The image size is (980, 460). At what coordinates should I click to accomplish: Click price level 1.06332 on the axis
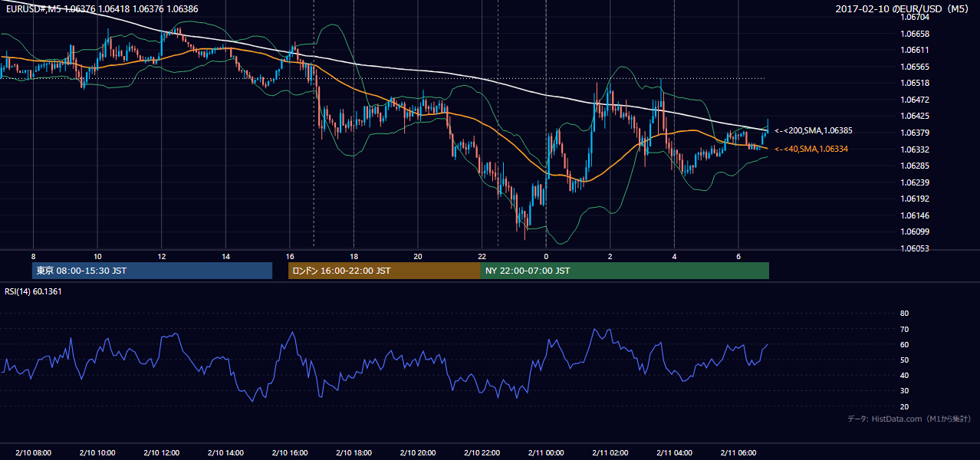point(916,149)
